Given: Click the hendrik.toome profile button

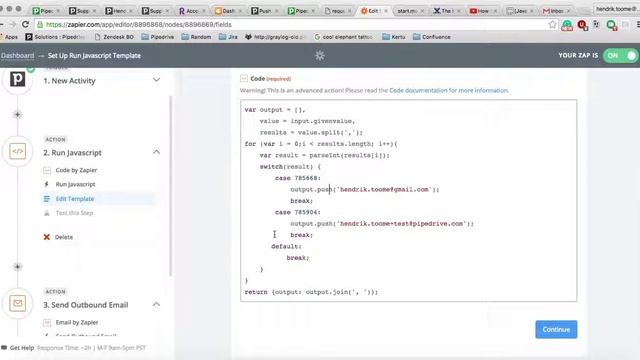Looking at the screenshot, I should point(616,9).
